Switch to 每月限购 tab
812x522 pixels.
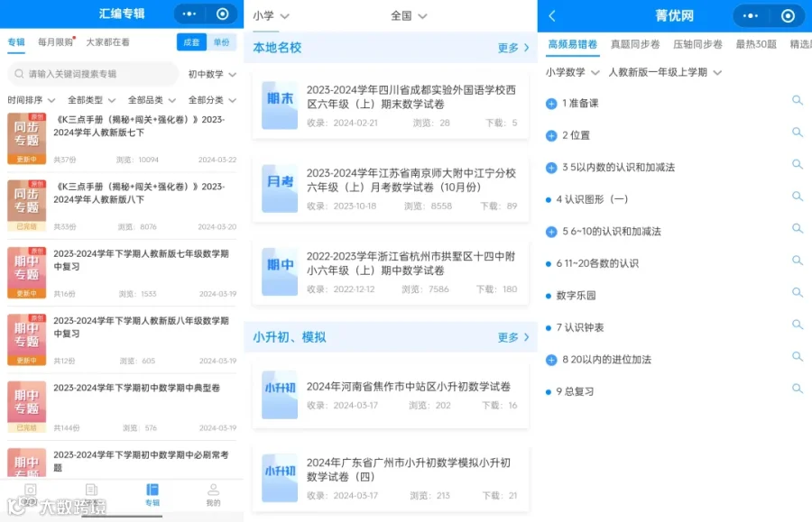tap(57, 42)
